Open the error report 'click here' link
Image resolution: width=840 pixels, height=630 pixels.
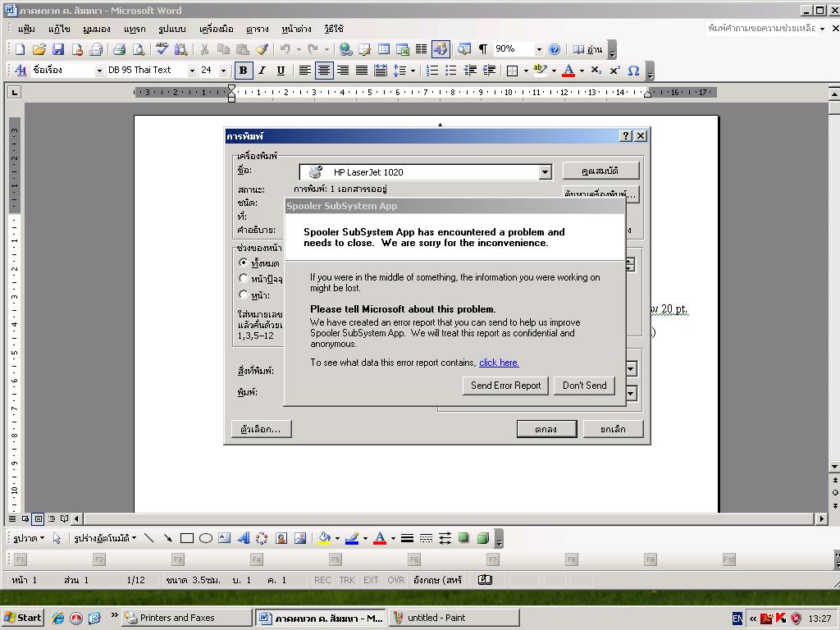(499, 363)
